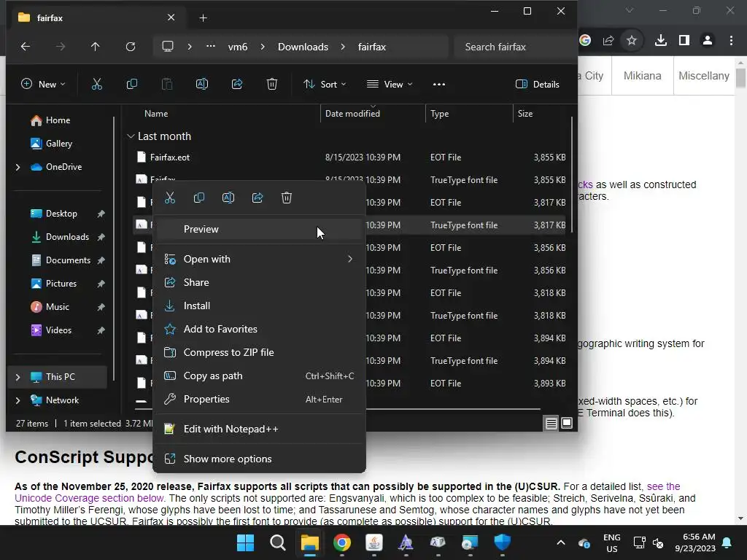Click Copy icon in Explorer toolbar

[x=132, y=85]
